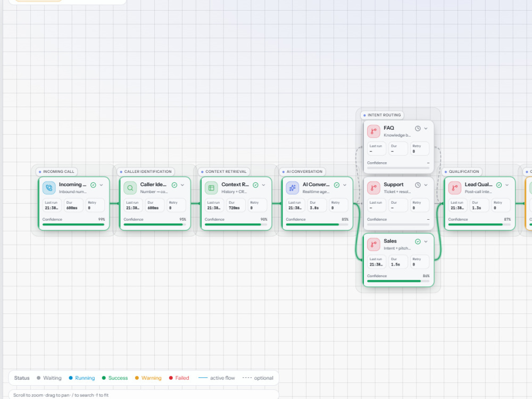Click the Success status legend entry
Image resolution: width=532 pixels, height=399 pixels.
[x=115, y=378]
